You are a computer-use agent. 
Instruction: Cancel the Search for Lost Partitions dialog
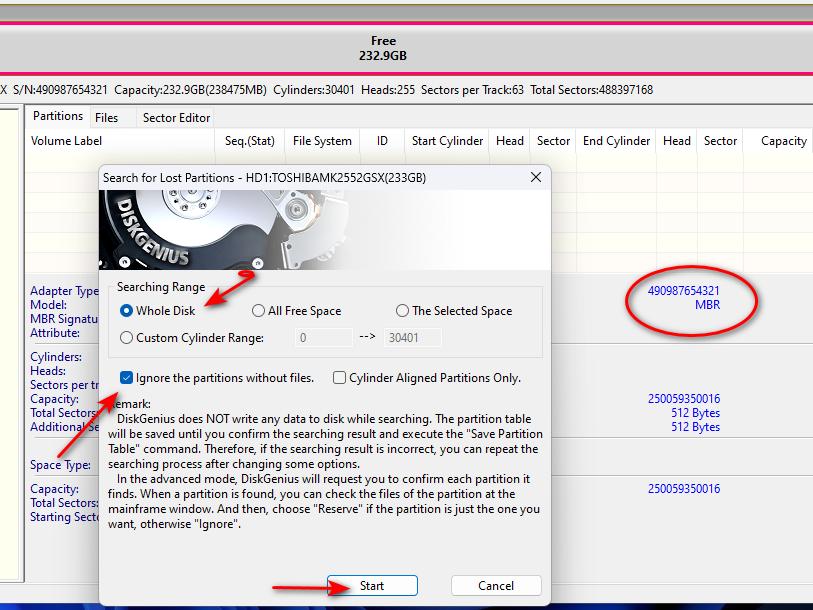click(x=496, y=586)
